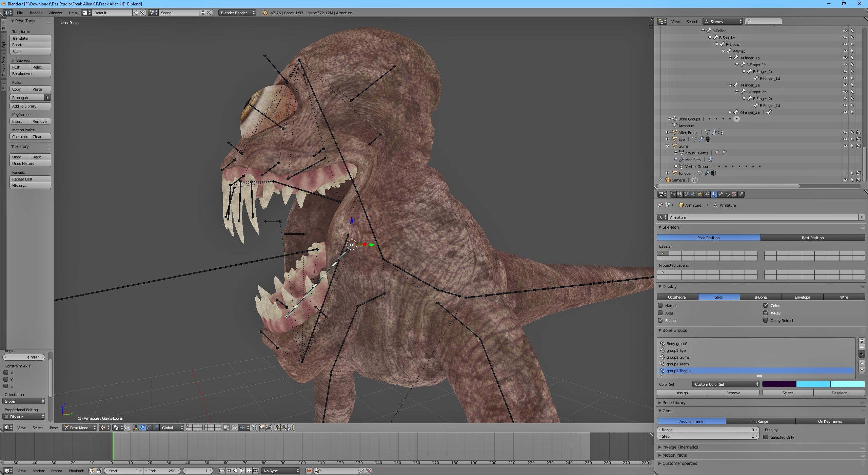Uncheck the Colors checkbox
The width and height of the screenshot is (868, 475).
766,305
